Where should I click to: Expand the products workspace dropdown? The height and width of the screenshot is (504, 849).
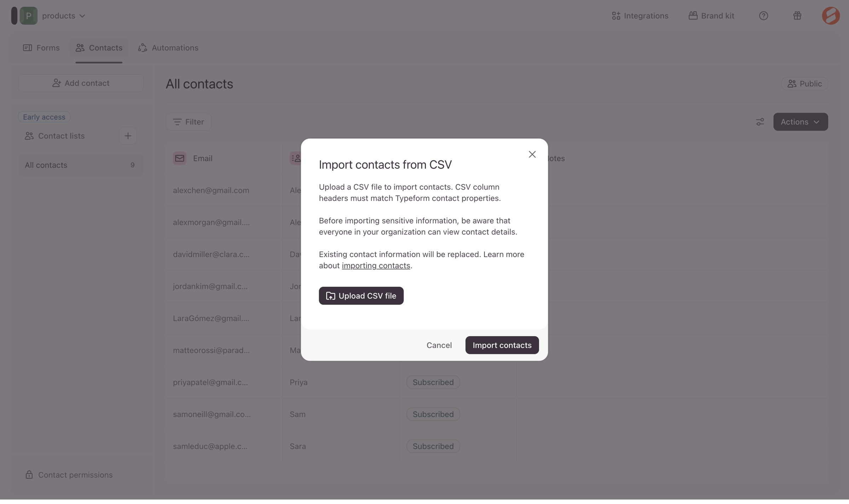coord(64,16)
